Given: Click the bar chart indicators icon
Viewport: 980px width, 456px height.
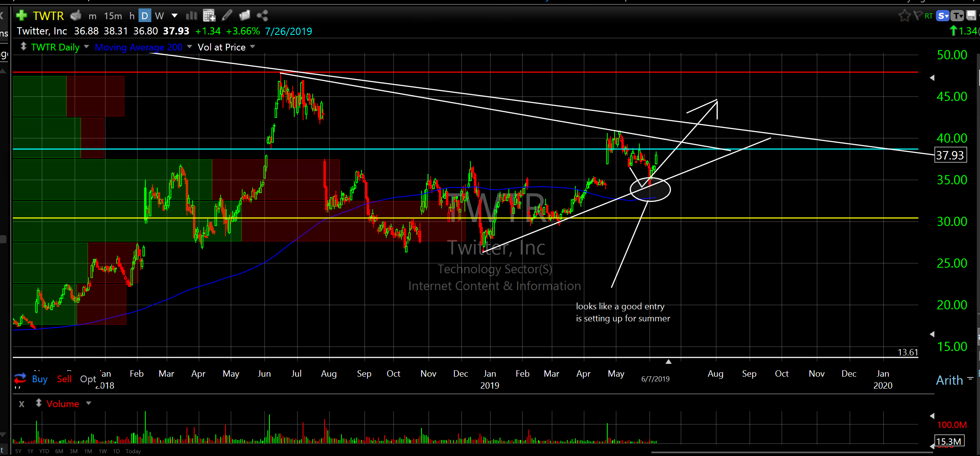Looking at the screenshot, I should click(x=191, y=16).
